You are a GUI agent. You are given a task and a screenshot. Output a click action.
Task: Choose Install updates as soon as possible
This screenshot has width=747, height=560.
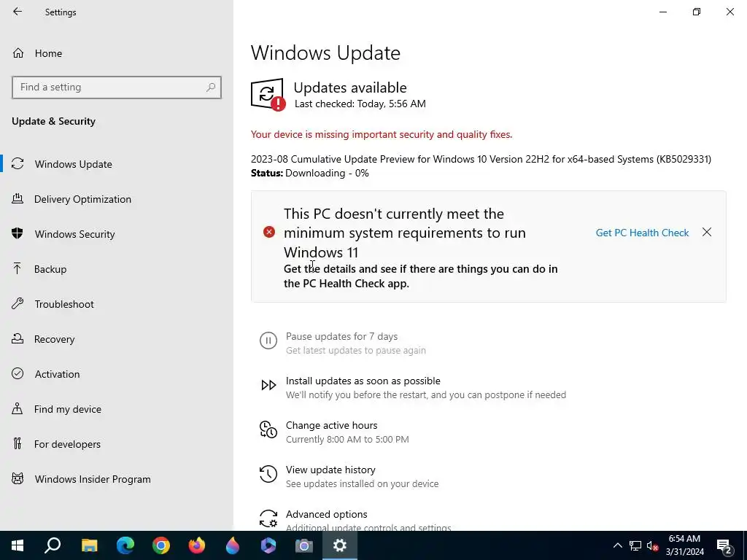[363, 381]
